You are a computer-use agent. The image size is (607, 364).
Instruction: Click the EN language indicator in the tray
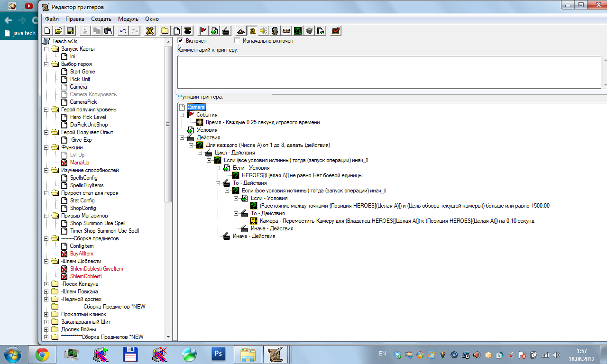click(x=382, y=354)
